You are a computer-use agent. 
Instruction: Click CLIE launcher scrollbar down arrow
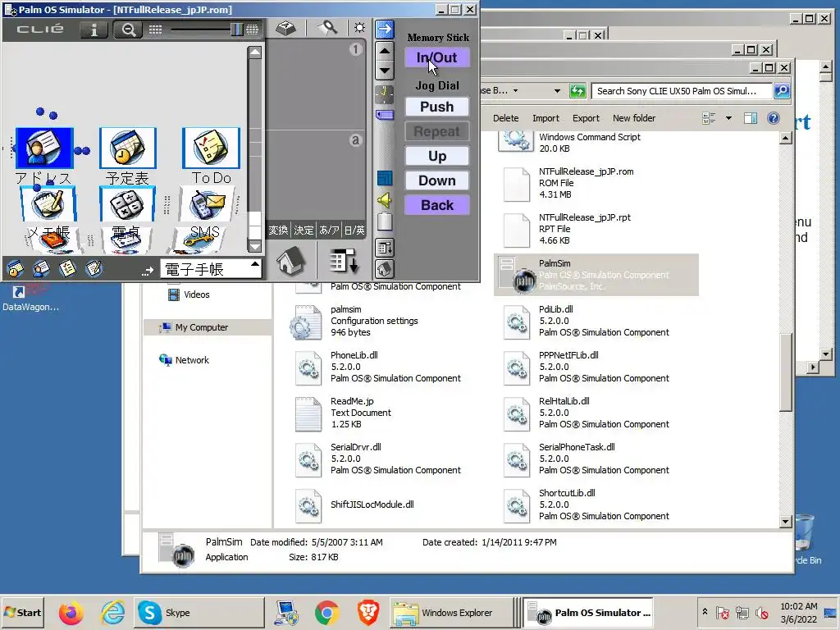click(255, 246)
